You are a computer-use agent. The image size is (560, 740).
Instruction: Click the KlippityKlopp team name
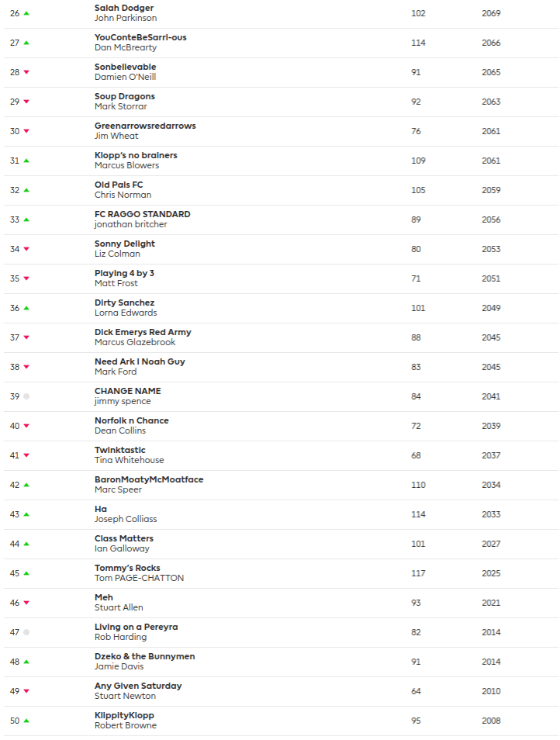(125, 715)
